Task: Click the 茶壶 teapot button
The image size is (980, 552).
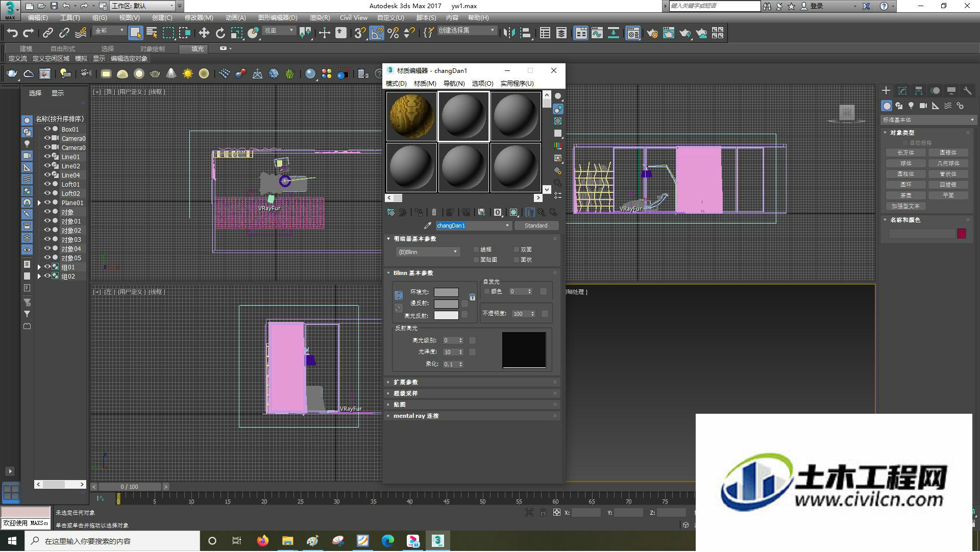Action: [x=906, y=196]
